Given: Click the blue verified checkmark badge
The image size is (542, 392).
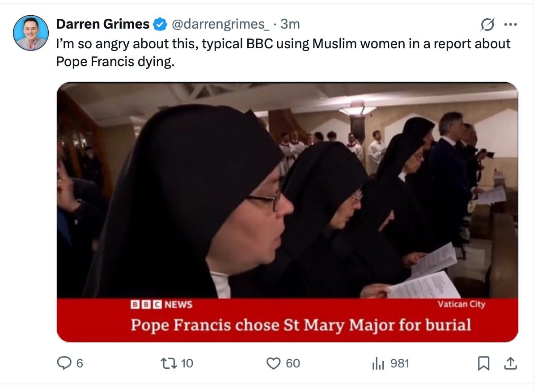Looking at the screenshot, I should point(159,25).
